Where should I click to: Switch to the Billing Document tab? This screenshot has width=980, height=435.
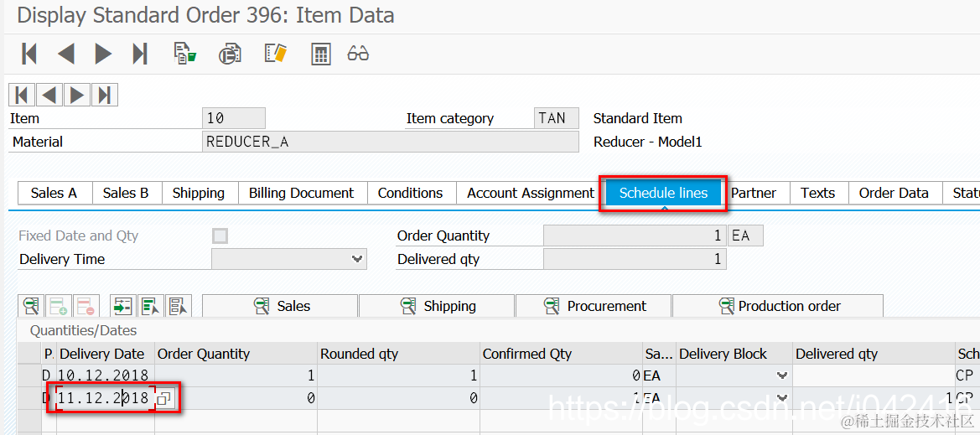[302, 193]
